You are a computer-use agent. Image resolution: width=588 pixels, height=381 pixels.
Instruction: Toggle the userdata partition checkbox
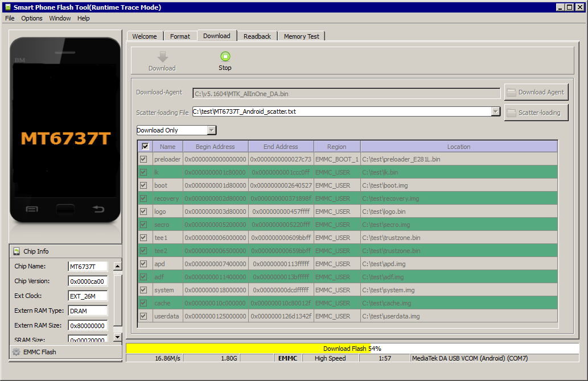coord(145,317)
